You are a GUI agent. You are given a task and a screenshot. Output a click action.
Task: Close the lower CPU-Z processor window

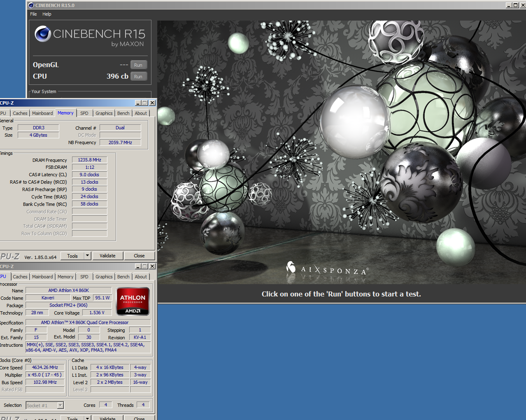coord(152,266)
